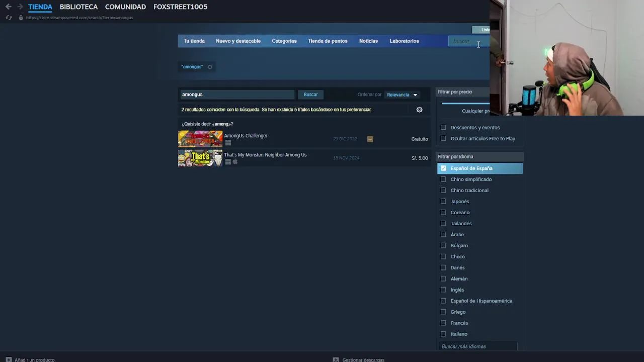Image resolution: width=644 pixels, height=362 pixels.
Task: Open the Noticias tab
Action: pos(368,41)
